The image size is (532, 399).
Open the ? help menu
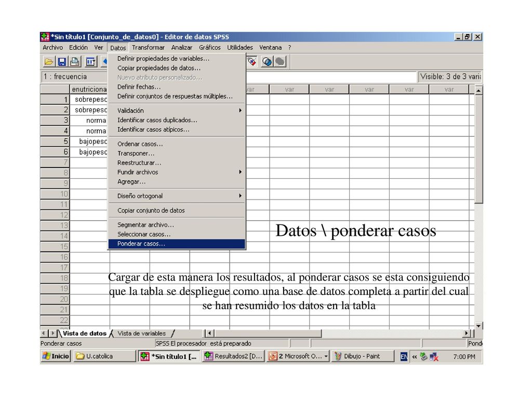[290, 47]
